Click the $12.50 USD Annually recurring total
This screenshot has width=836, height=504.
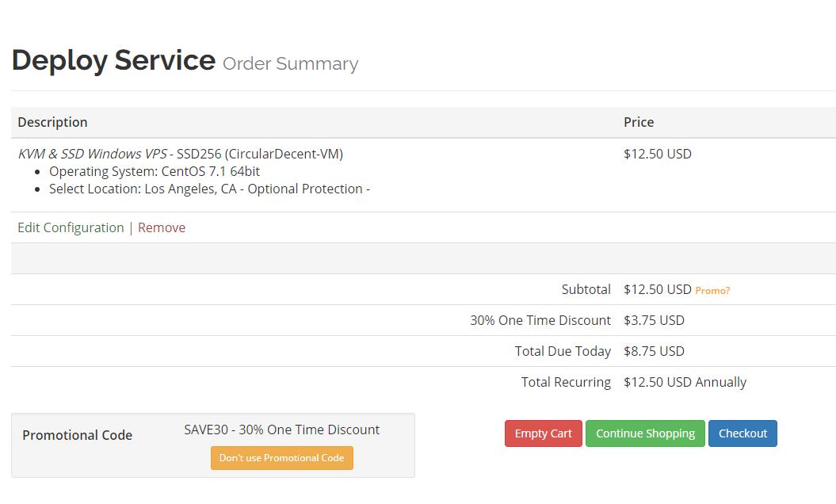coord(685,382)
